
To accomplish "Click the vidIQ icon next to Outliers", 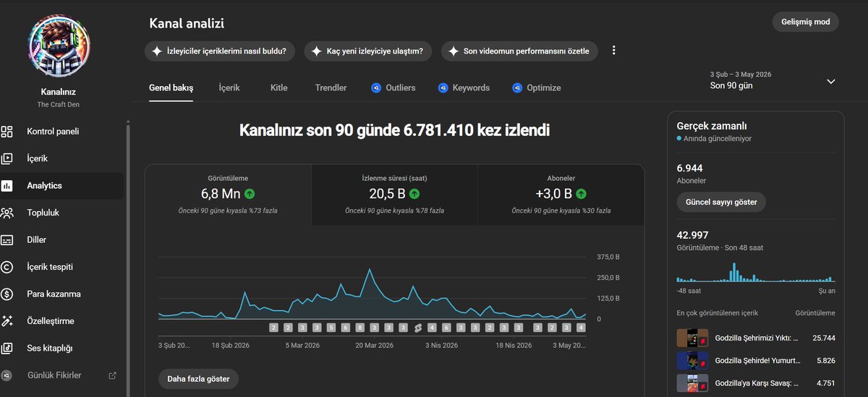I will (376, 87).
